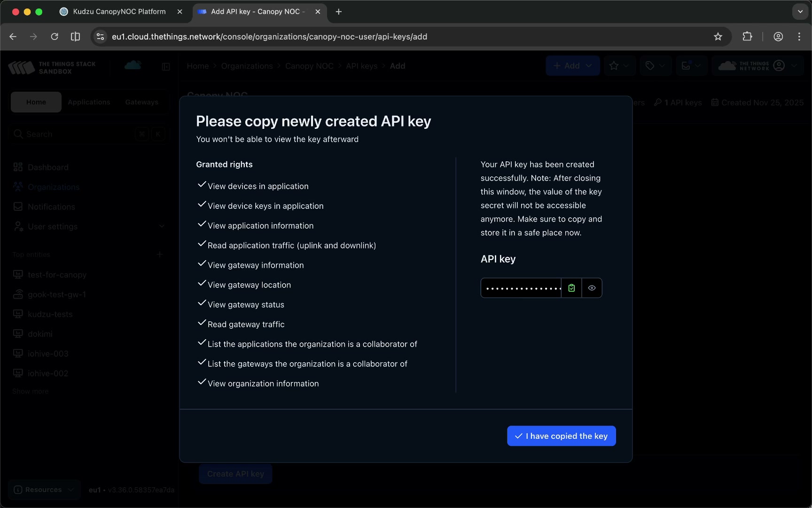Viewport: 812px width, 508px height.
Task: Select the Home sidebar tab
Action: [36, 102]
